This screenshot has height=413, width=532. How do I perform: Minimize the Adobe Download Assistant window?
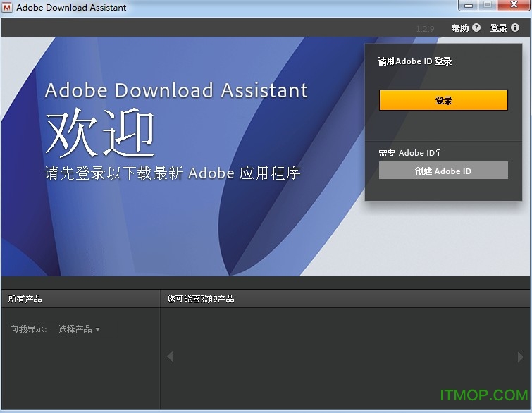468,6
